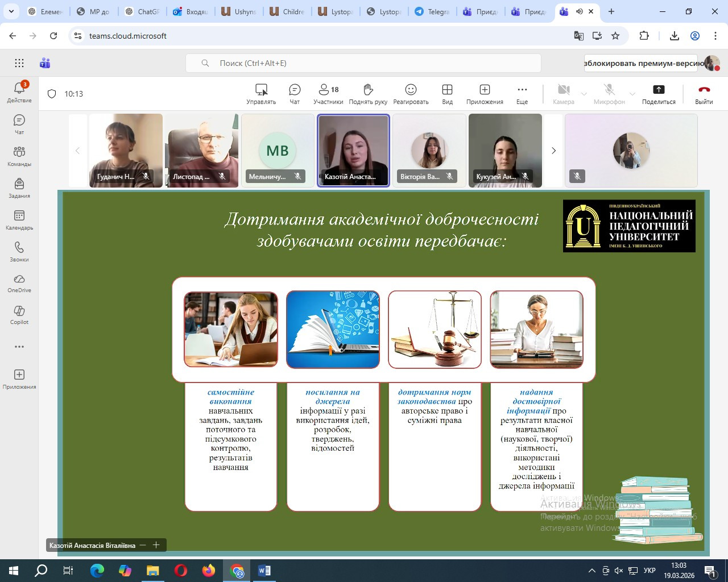The height and width of the screenshot is (582, 728).
Task: Open Приложения in meeting toolbar
Action: [x=485, y=94]
